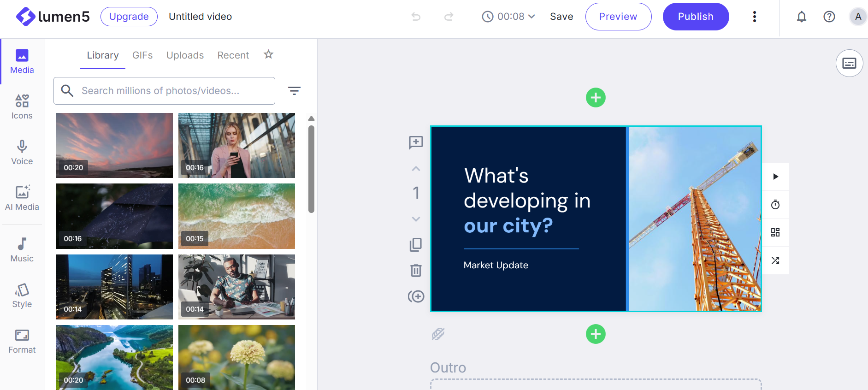Open the more options kebab menu

click(x=755, y=17)
